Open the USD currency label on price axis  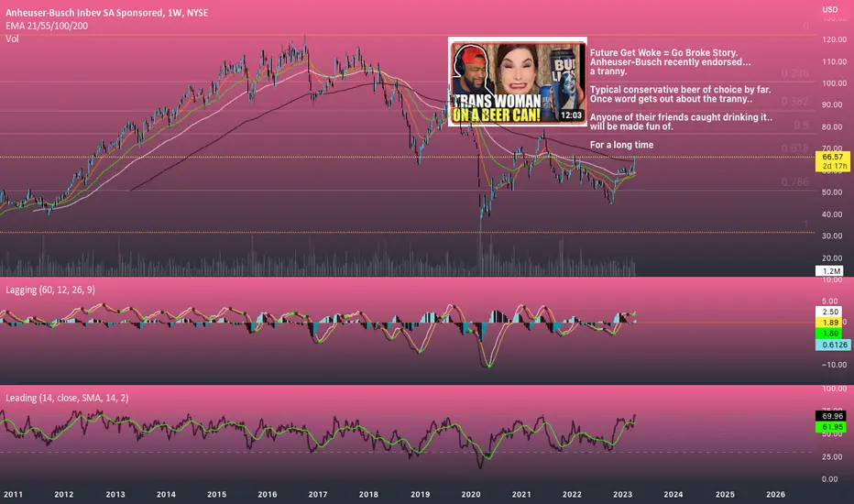click(x=830, y=9)
